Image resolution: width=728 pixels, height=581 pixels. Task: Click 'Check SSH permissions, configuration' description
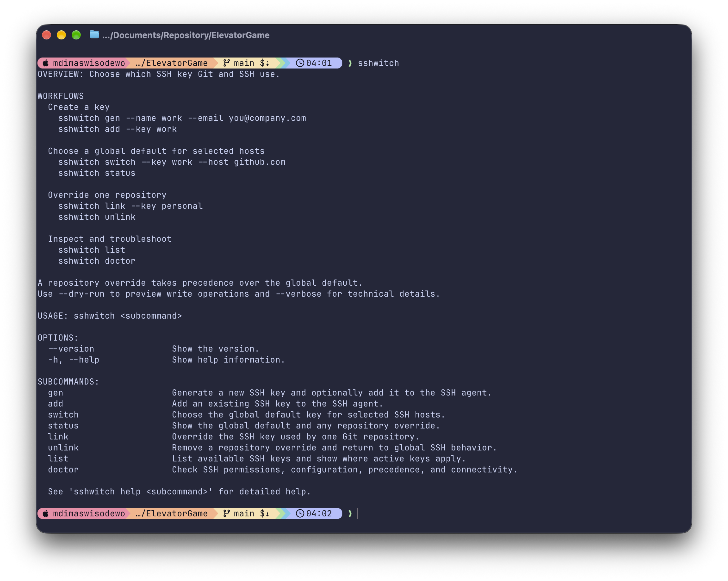click(345, 470)
